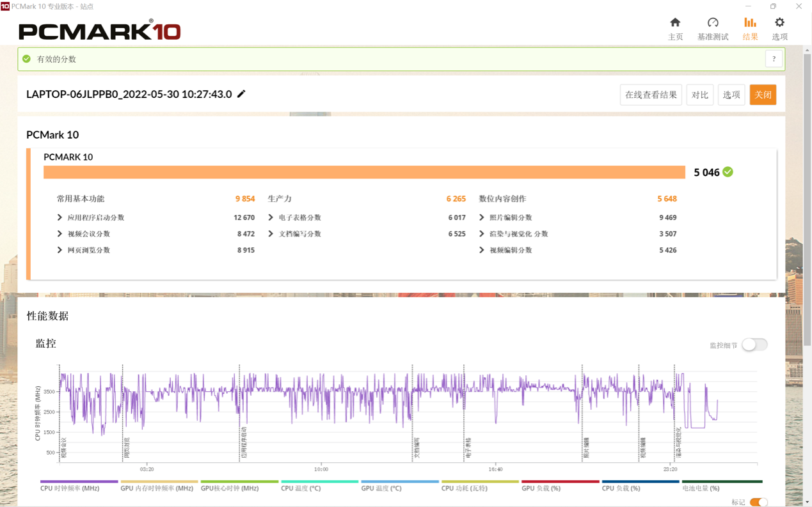Click the 生产力 score 6 265
Image resolution: width=812 pixels, height=507 pixels.
point(456,199)
